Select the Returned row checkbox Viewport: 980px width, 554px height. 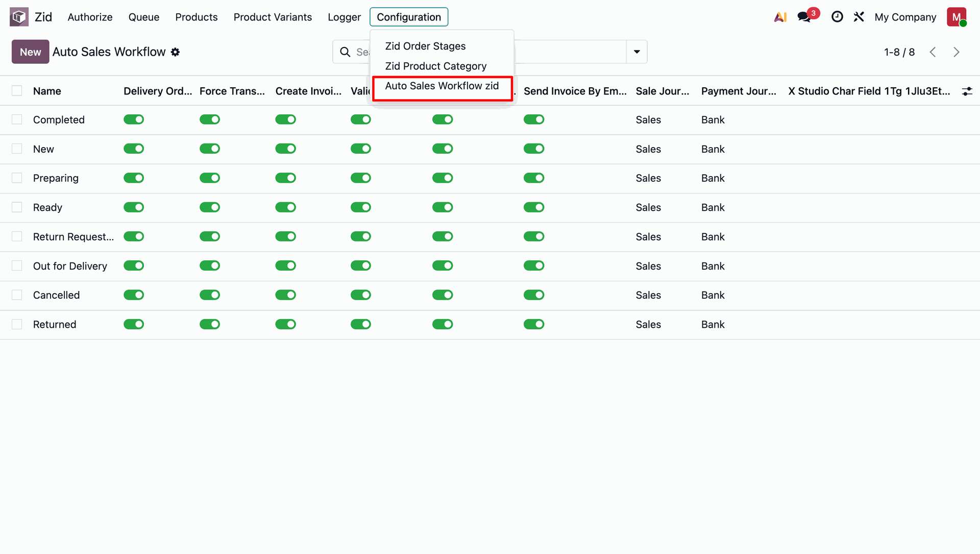tap(17, 324)
